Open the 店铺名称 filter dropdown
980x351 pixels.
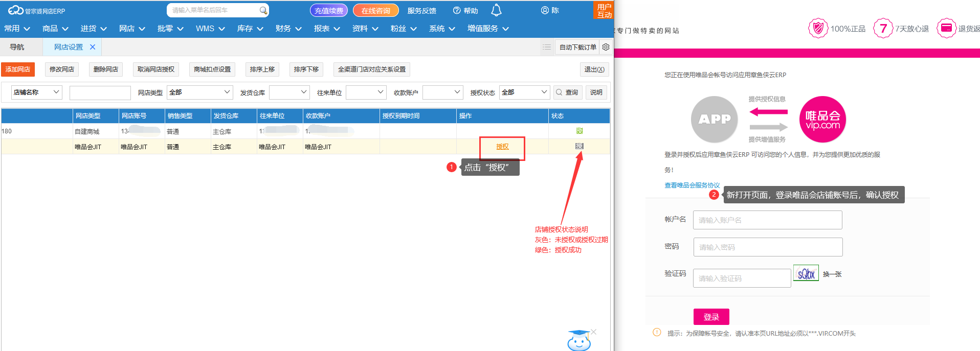tap(36, 92)
